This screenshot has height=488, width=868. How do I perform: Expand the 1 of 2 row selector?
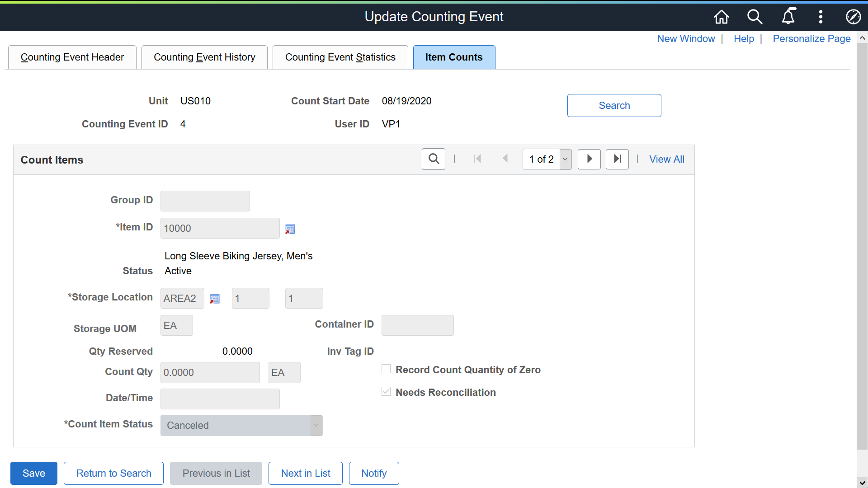(565, 159)
